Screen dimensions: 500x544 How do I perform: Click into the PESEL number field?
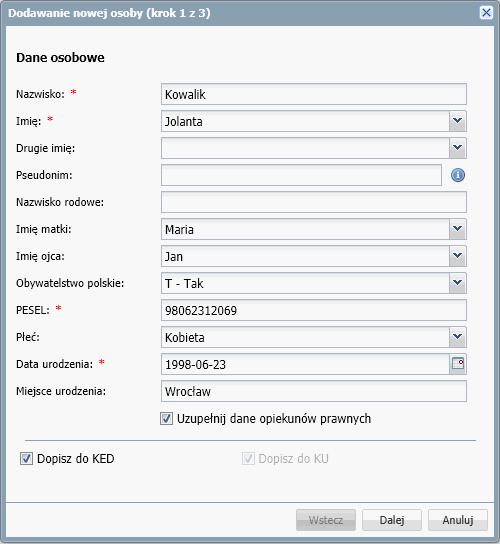click(314, 310)
